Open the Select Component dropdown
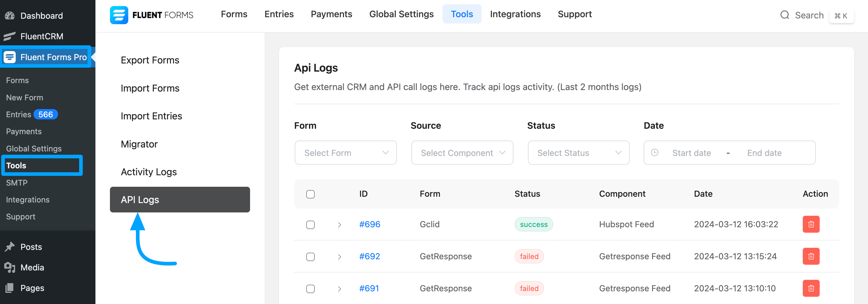 (x=462, y=153)
